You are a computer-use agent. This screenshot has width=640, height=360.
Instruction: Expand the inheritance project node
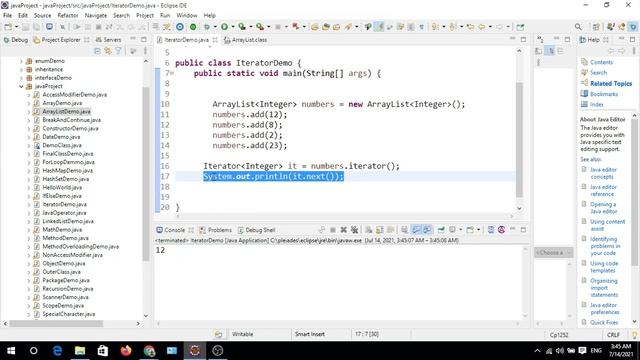point(21,69)
